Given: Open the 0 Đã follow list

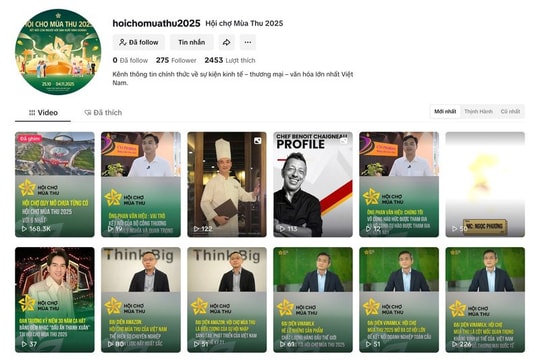Looking at the screenshot, I should (130, 60).
